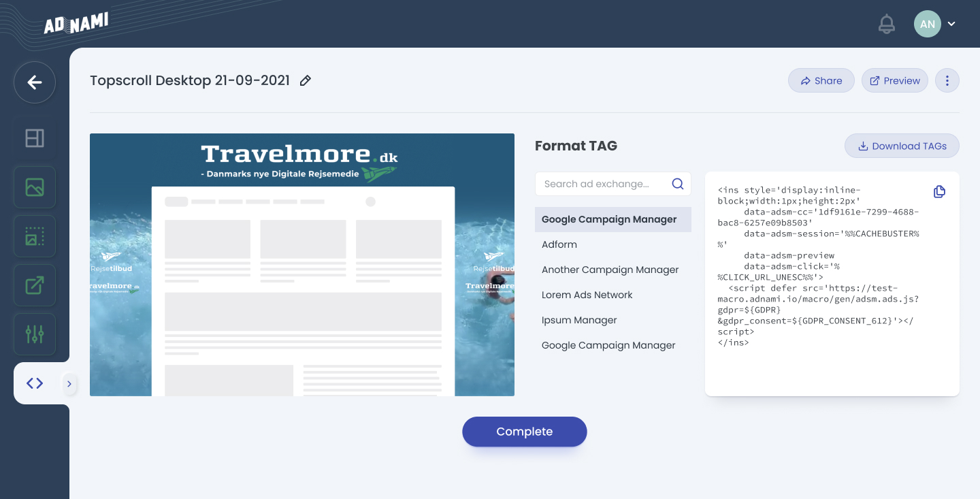Click the Complete button
This screenshot has width=980, height=499.
click(x=525, y=432)
